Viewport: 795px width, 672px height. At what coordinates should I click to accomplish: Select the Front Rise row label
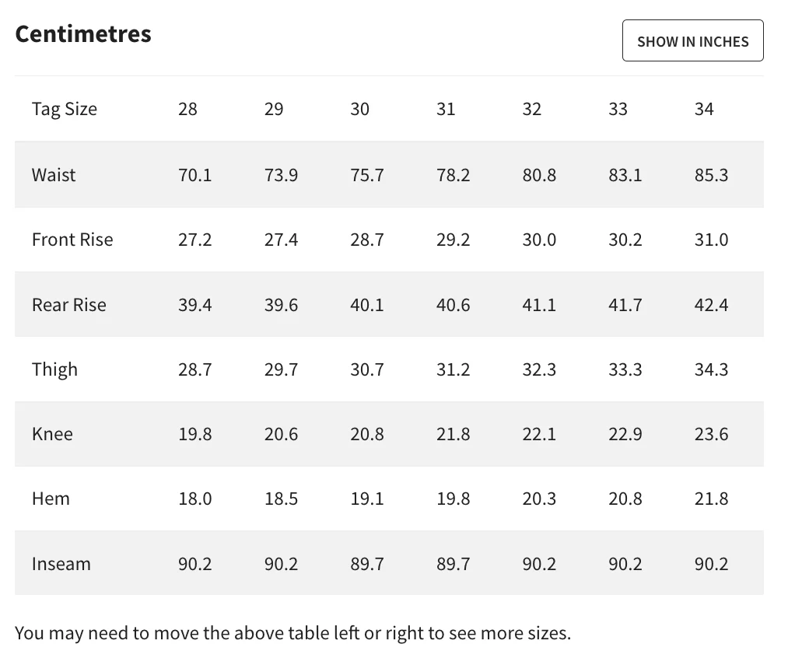(x=72, y=240)
